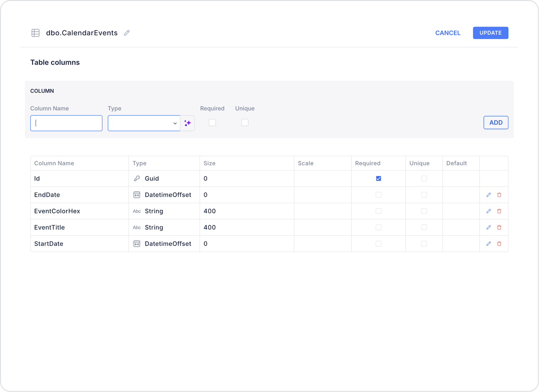This screenshot has height=392, width=539.
Task: Select the EventTitle column name cell
Action: point(80,227)
